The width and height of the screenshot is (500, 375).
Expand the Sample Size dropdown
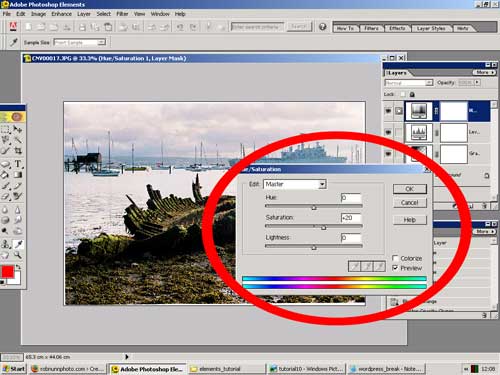pos(80,42)
